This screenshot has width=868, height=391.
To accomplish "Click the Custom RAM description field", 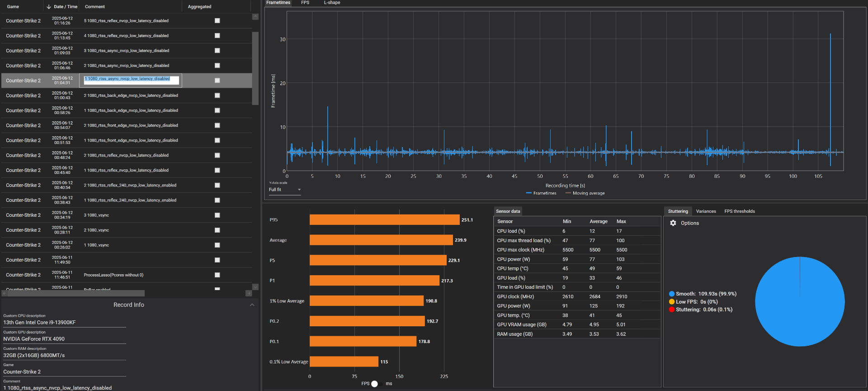I will coord(65,356).
